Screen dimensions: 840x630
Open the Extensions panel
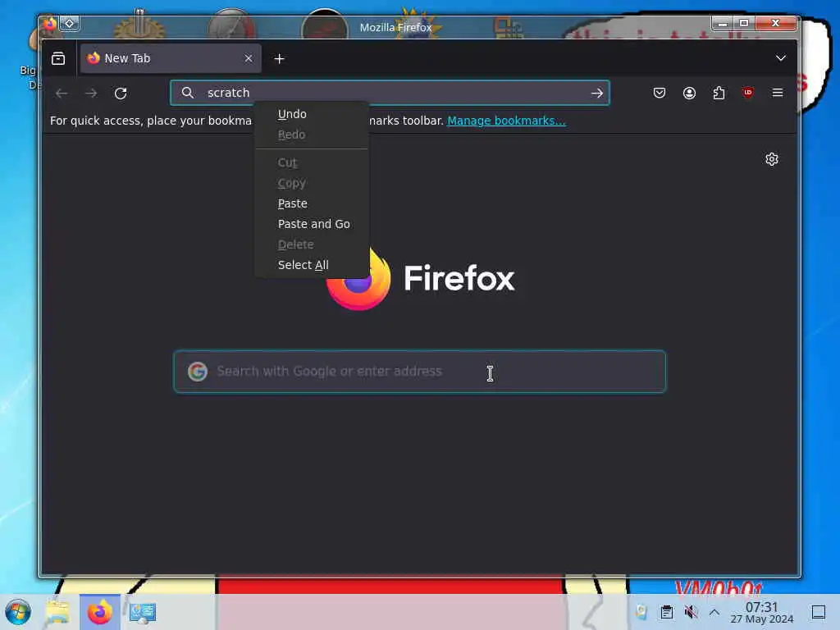tap(719, 93)
